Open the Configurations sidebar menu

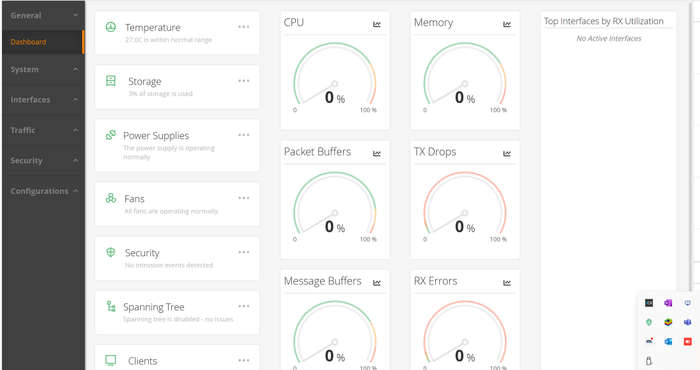click(x=43, y=191)
